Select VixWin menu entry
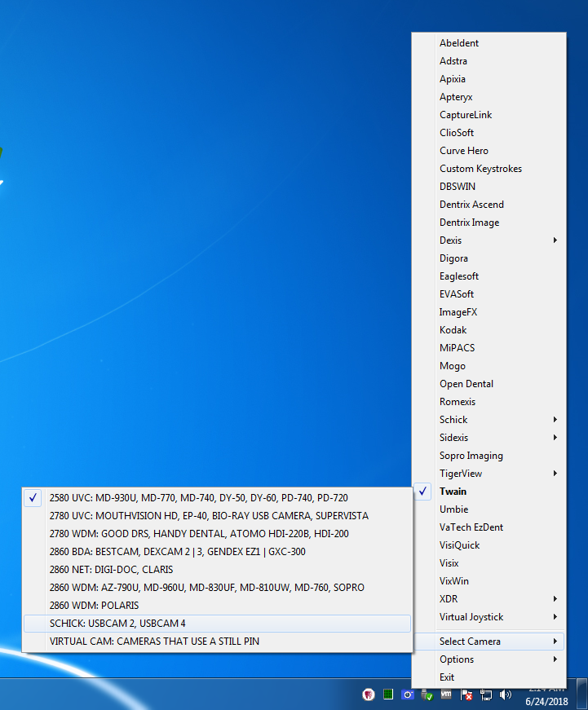The image size is (588, 710). click(489, 581)
